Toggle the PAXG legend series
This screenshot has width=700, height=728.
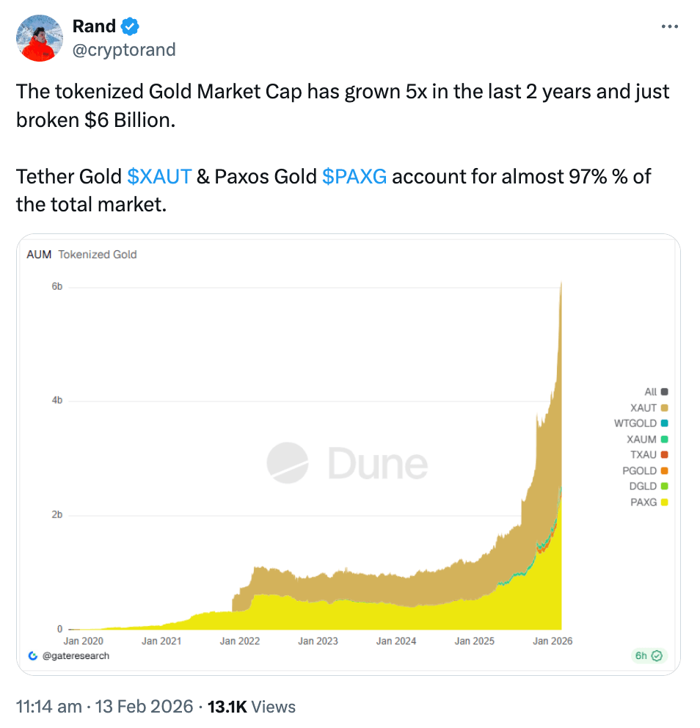(x=649, y=502)
